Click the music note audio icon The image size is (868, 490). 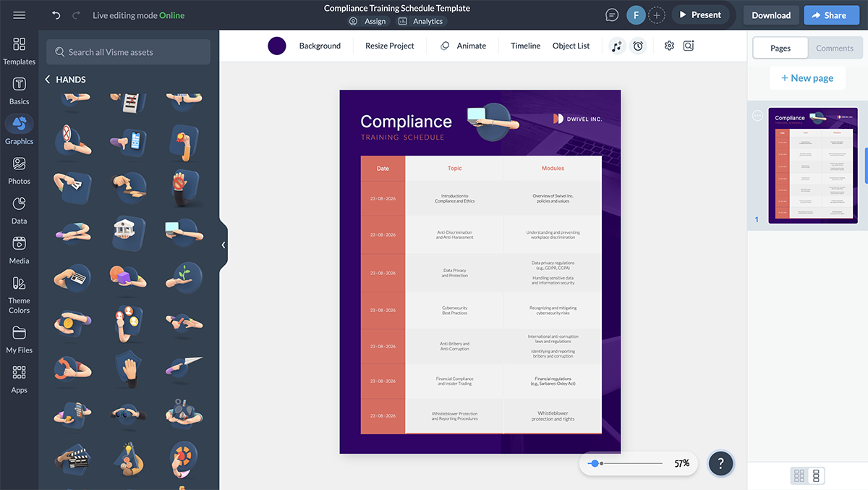616,46
